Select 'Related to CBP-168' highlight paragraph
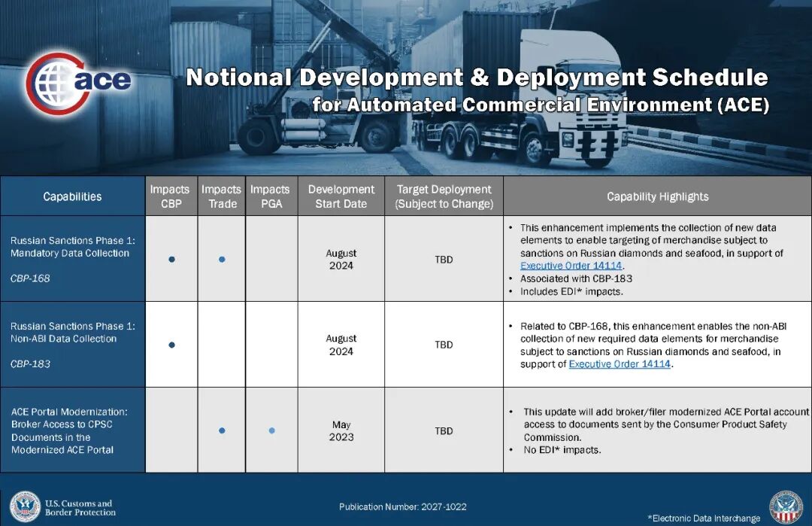 (x=653, y=345)
